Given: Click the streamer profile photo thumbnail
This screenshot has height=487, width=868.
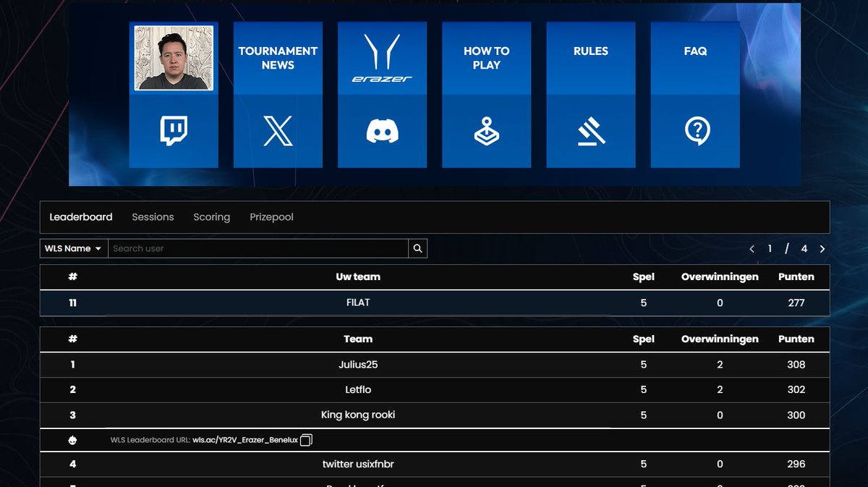Looking at the screenshot, I should coord(174,58).
